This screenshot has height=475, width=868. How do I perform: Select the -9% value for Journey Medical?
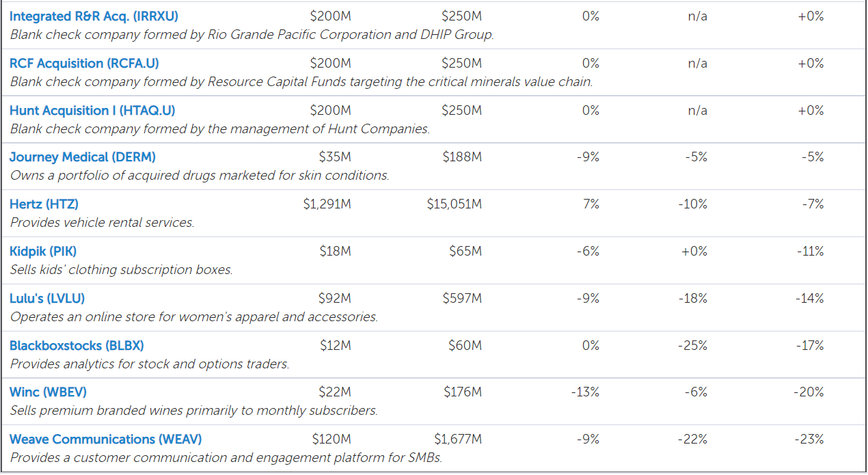click(x=588, y=157)
